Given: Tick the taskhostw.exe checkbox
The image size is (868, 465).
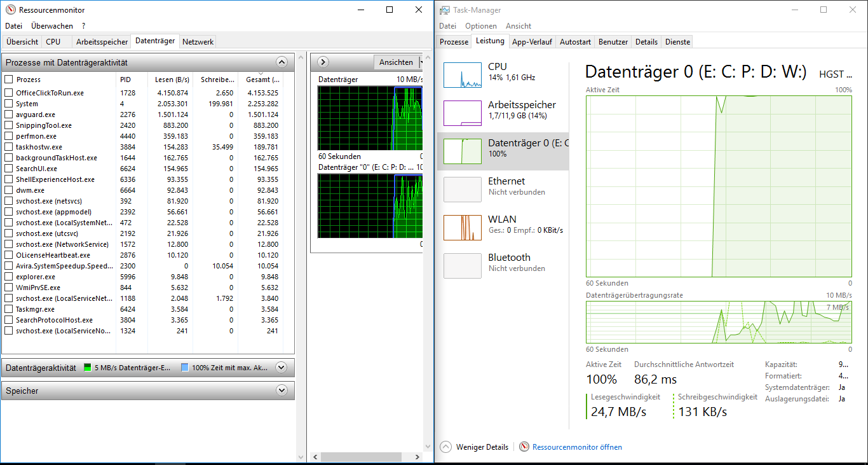Looking at the screenshot, I should pos(9,147).
